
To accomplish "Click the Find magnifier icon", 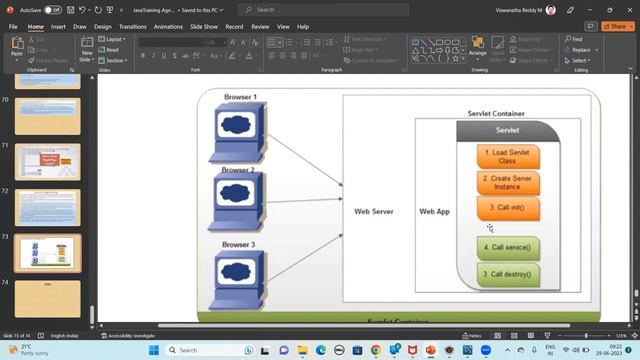I will [x=568, y=39].
